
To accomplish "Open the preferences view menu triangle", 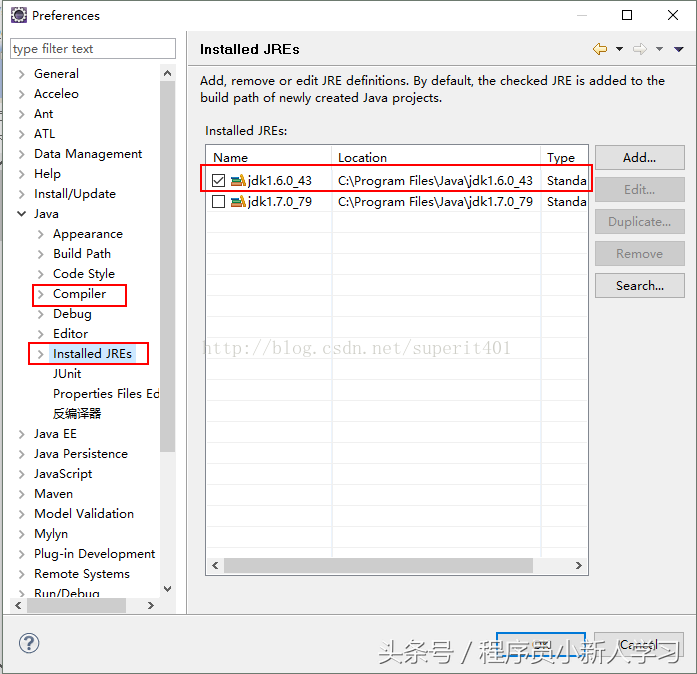I will click(x=679, y=49).
